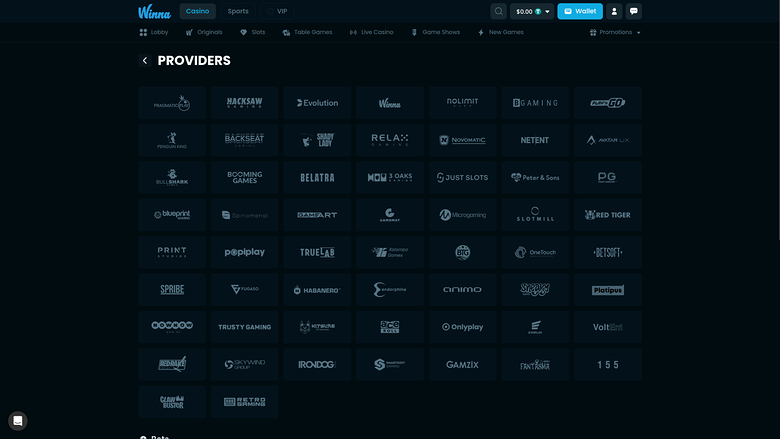Select the Print Studios provider tile
This screenshot has height=439, width=780.
click(172, 252)
